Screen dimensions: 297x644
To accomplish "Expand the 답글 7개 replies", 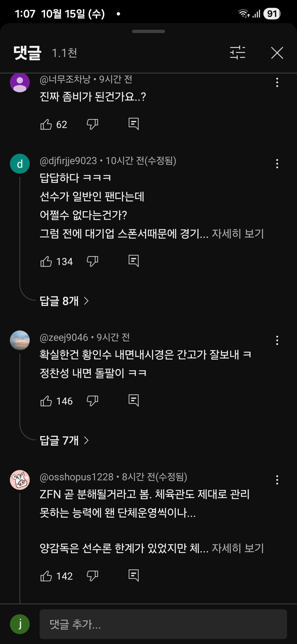I will click(64, 440).
